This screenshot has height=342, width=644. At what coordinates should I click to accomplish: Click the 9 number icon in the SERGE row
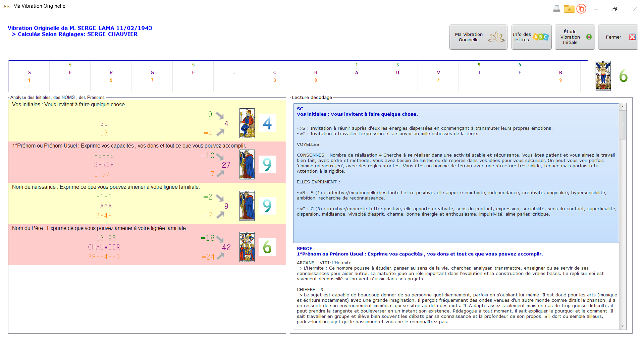(x=267, y=165)
